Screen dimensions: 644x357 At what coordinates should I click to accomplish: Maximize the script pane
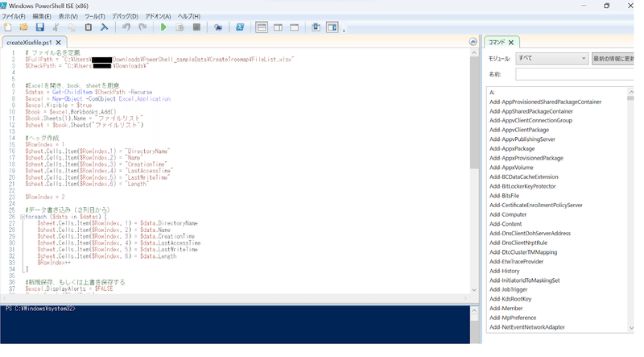click(x=294, y=27)
